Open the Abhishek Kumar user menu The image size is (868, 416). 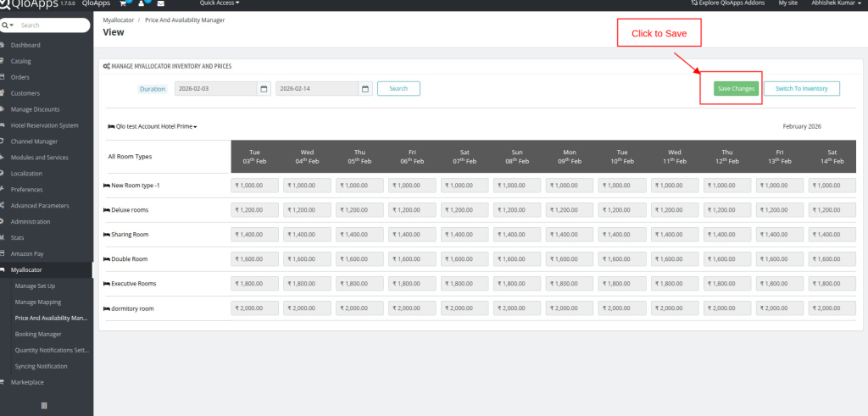834,3
